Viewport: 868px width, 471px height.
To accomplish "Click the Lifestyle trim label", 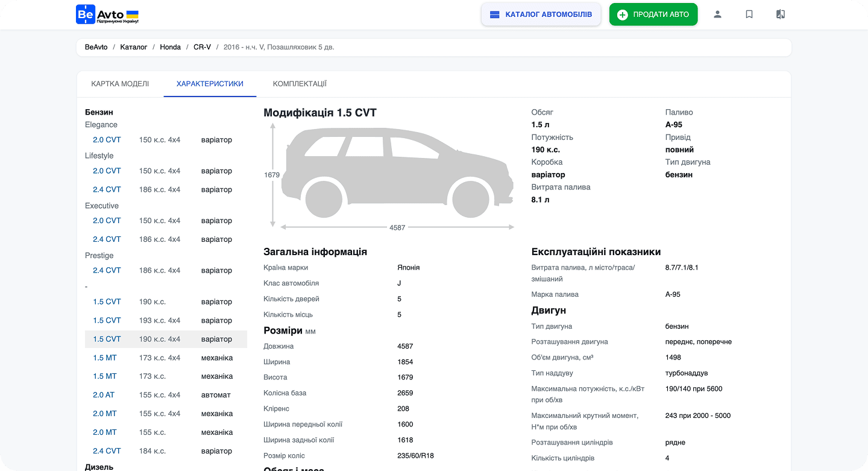I will pos(99,156).
